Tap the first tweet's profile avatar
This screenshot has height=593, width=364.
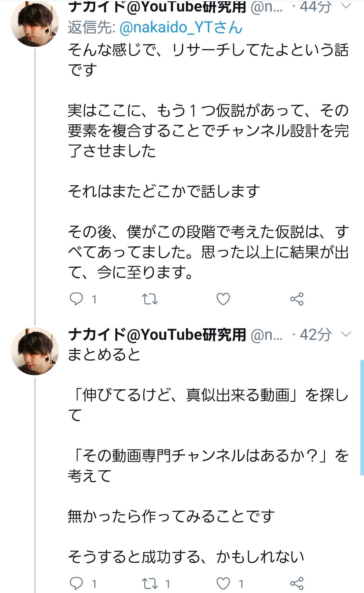(x=35, y=24)
